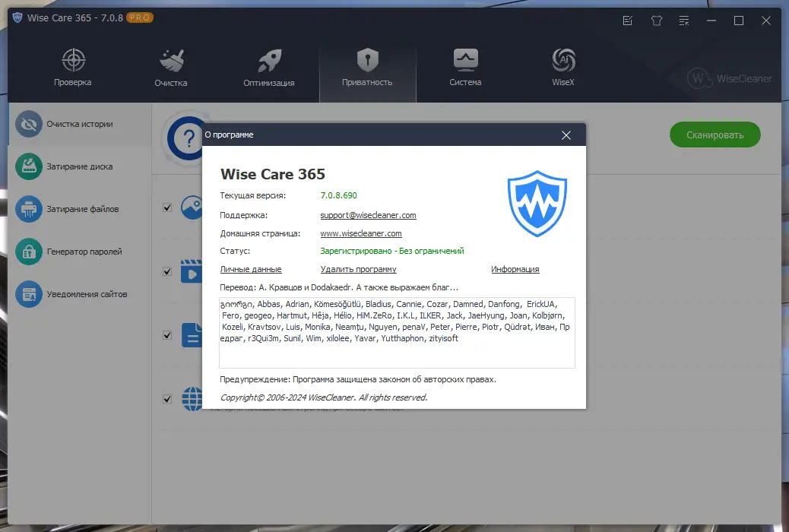Click the globe icon in the list
Screen dimensions: 789x532
coord(192,399)
